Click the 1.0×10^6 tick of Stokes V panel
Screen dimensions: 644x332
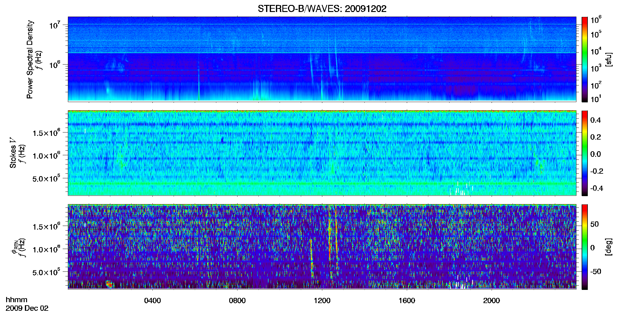click(x=46, y=156)
